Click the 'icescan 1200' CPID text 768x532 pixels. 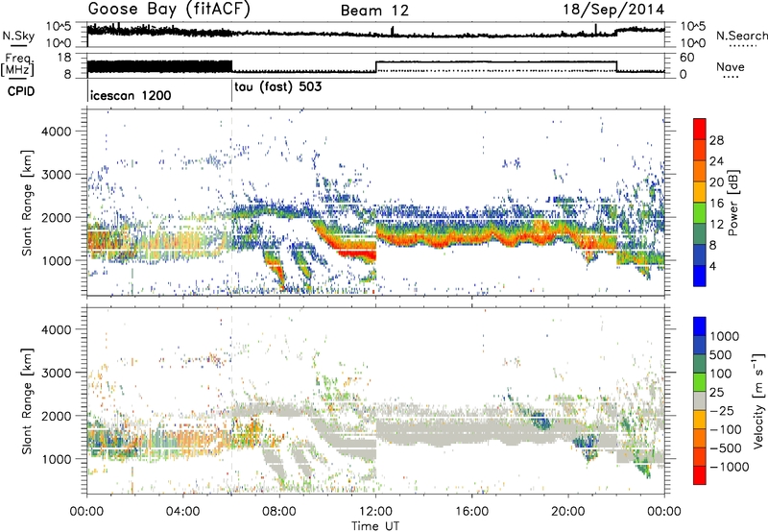coord(131,95)
